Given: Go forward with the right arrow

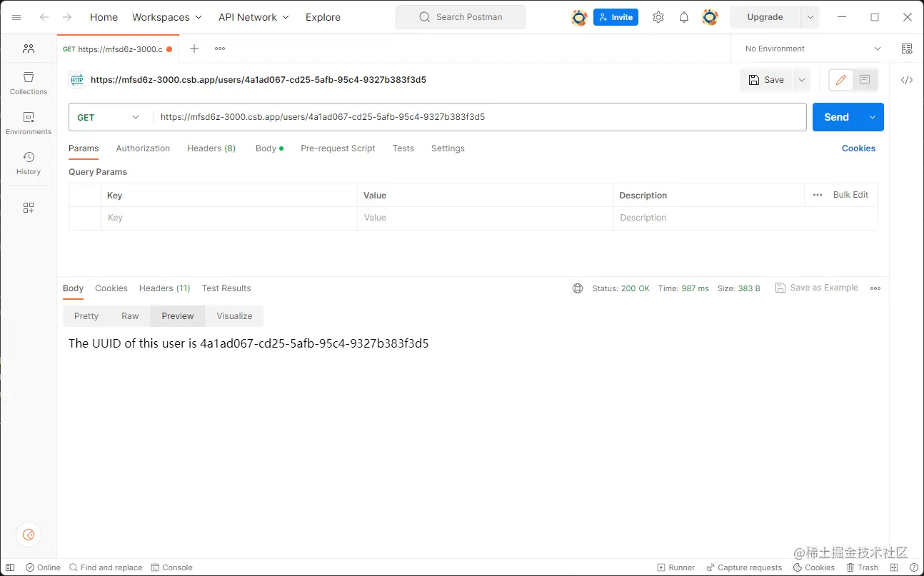Looking at the screenshot, I should click(67, 17).
